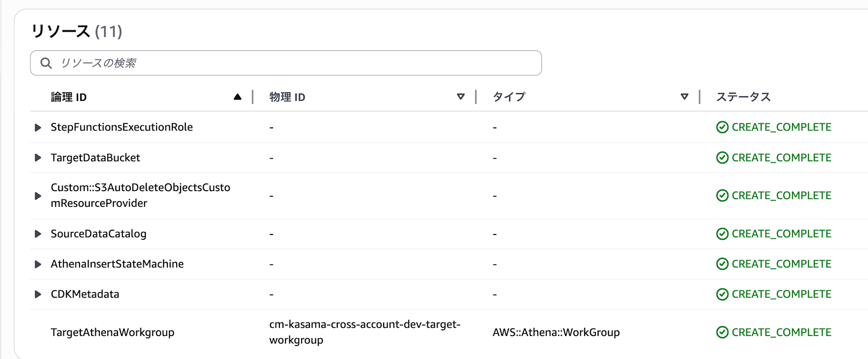The height and width of the screenshot is (359, 868).
Task: Sort ascending by 論理 ID arrow
Action: 237,97
